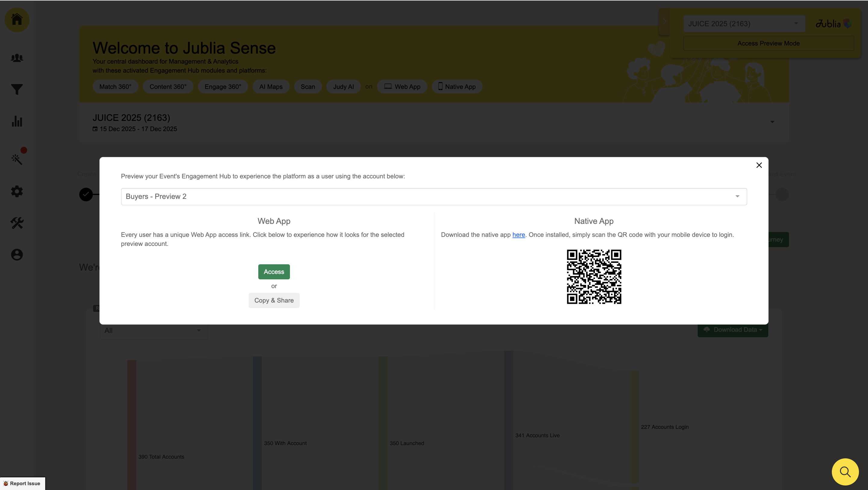Select the Judy AI module chip
The width and height of the screenshot is (868, 490).
pos(343,86)
